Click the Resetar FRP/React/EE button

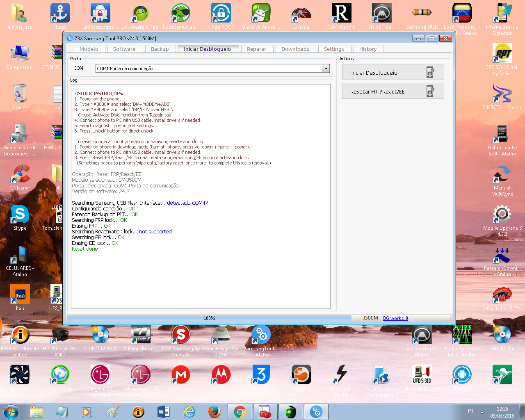393,91
